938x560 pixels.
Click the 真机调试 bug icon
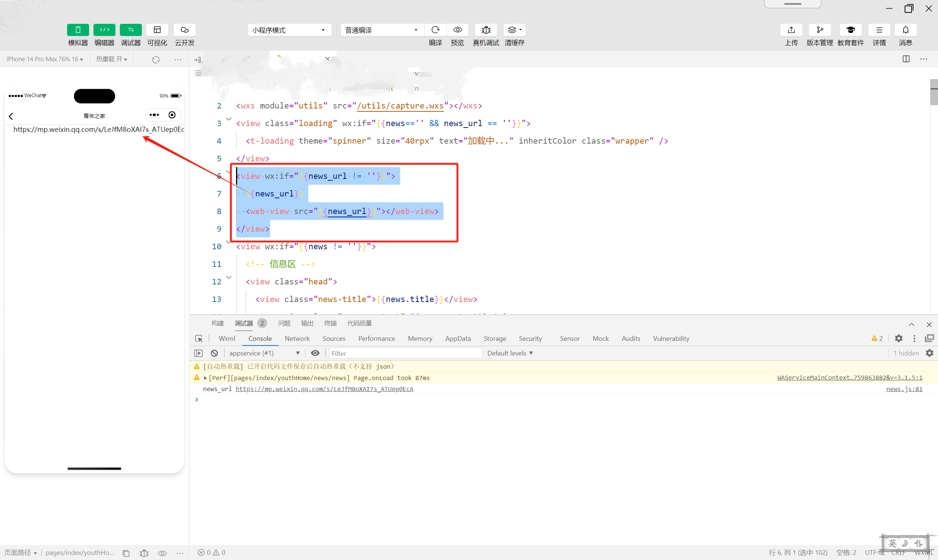[x=486, y=30]
